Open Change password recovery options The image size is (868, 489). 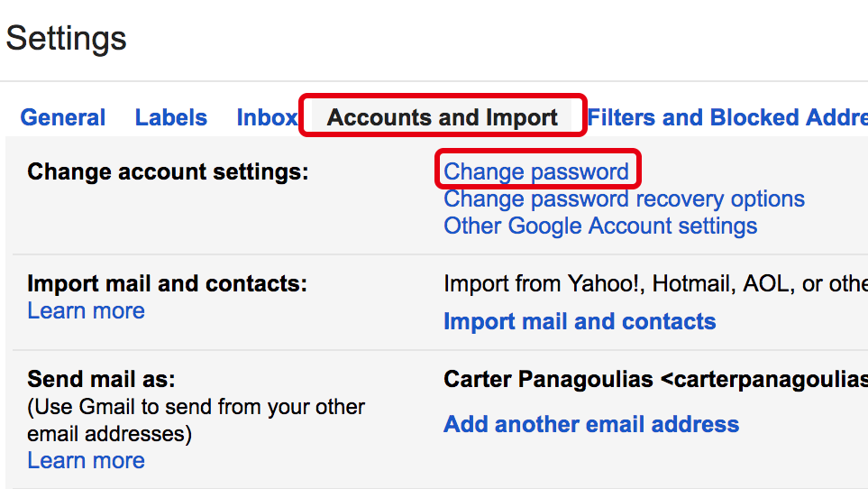(624, 198)
